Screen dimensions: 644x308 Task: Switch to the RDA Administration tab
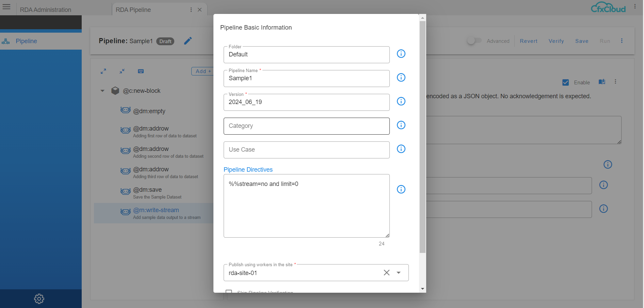(x=46, y=9)
